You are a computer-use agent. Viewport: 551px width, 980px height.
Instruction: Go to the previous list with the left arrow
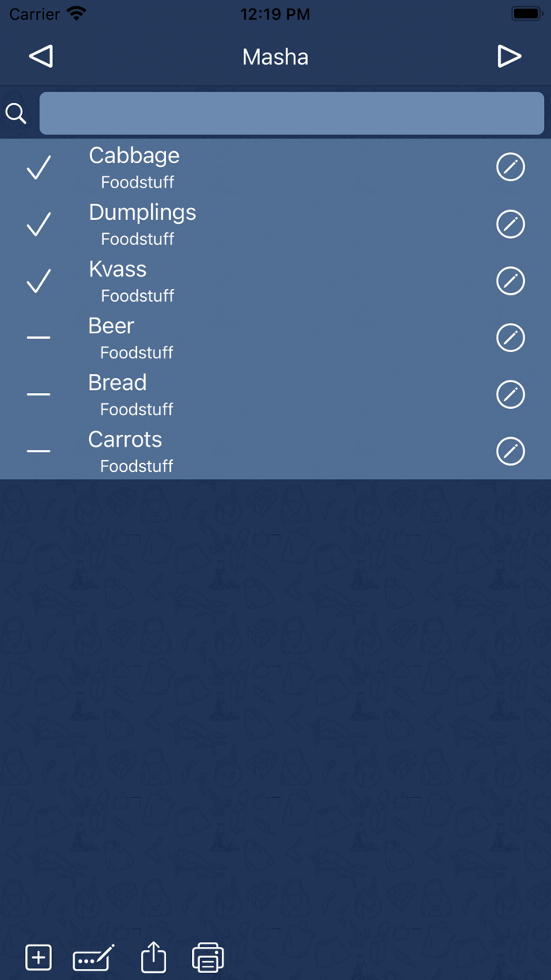40,56
